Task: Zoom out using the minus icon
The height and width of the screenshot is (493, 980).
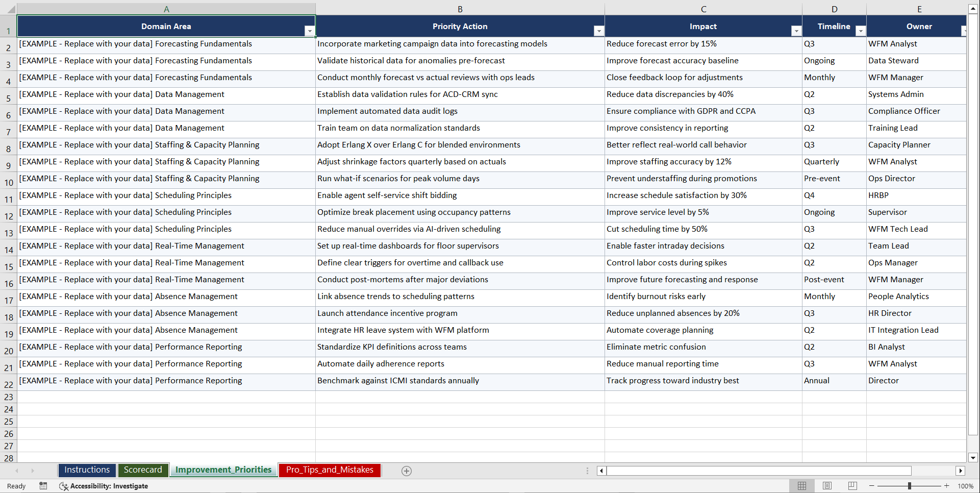Action: coord(872,486)
